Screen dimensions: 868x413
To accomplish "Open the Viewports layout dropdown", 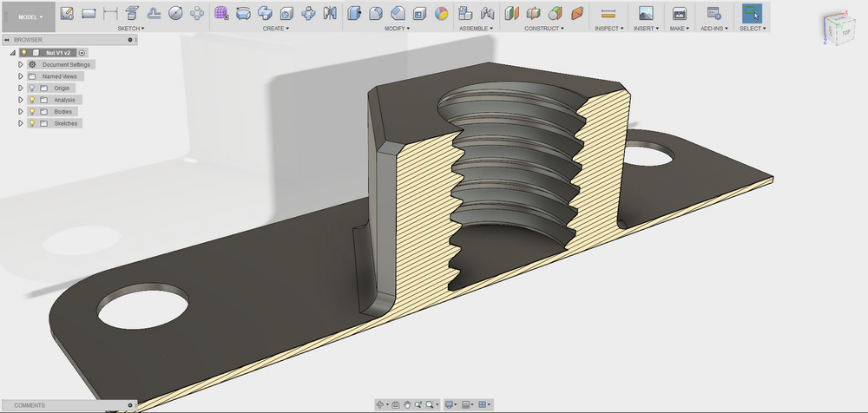I will point(484,404).
